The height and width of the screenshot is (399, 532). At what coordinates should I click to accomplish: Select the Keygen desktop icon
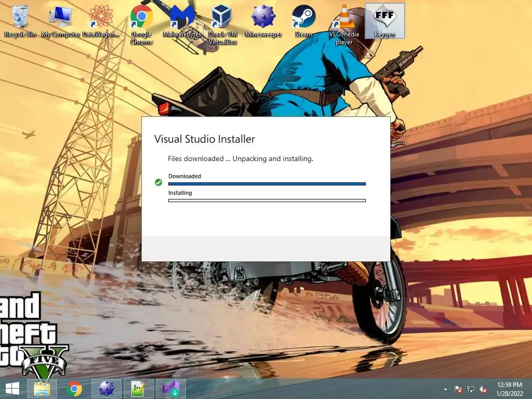click(x=385, y=21)
